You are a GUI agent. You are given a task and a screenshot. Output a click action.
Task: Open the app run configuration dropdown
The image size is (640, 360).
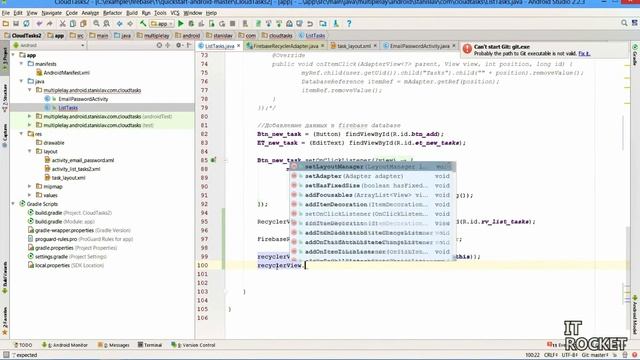pyautogui.click(x=162, y=24)
